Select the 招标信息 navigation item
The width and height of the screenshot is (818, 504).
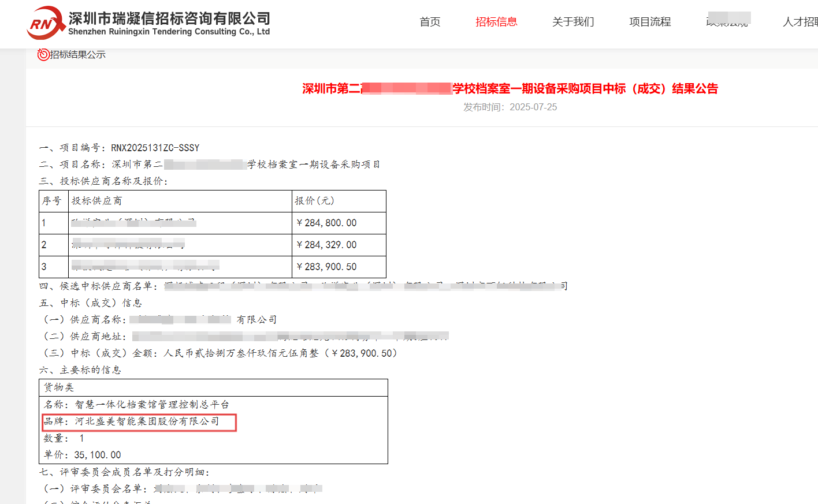pyautogui.click(x=496, y=22)
